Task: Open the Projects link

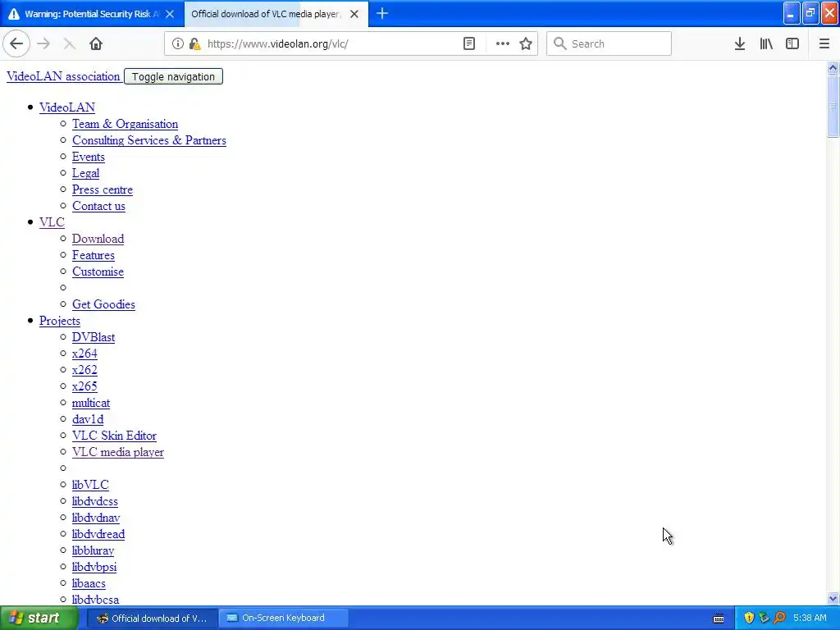Action: tap(59, 322)
